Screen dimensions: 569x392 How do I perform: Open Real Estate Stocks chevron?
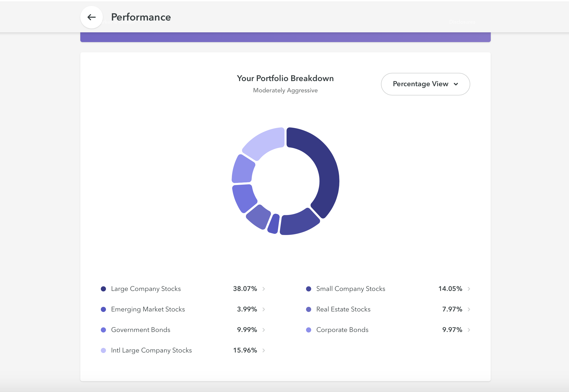tap(469, 309)
